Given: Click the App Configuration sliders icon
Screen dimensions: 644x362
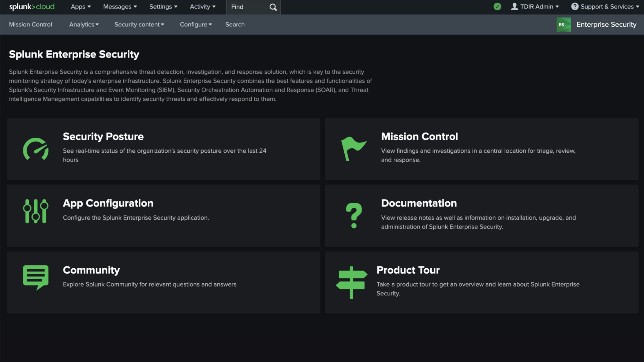Looking at the screenshot, I should click(x=36, y=211).
